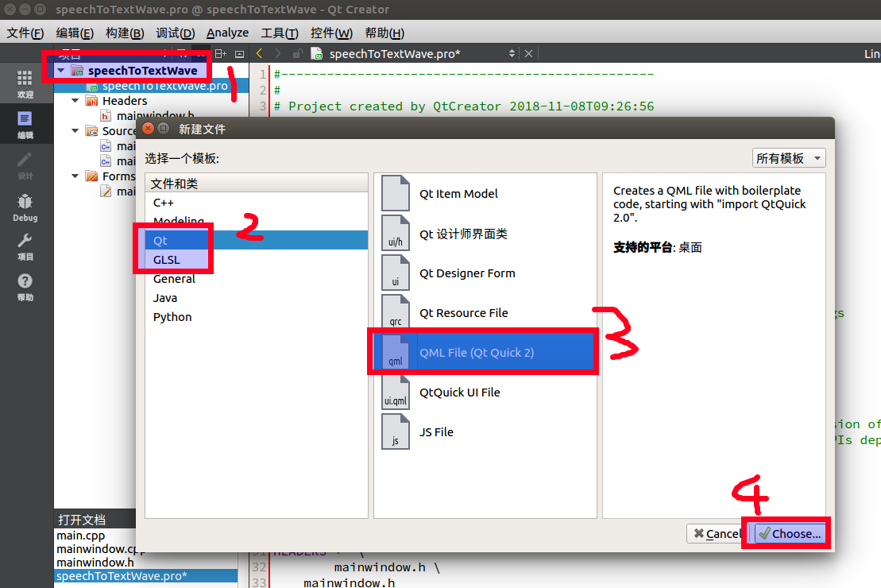Select the Java category in the template list

pos(165,297)
